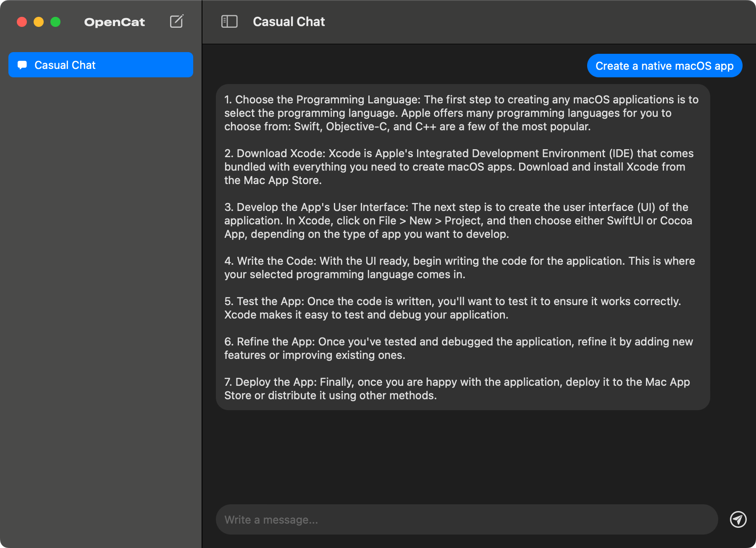Click the 'Download Xcode' step paragraph

(459, 167)
